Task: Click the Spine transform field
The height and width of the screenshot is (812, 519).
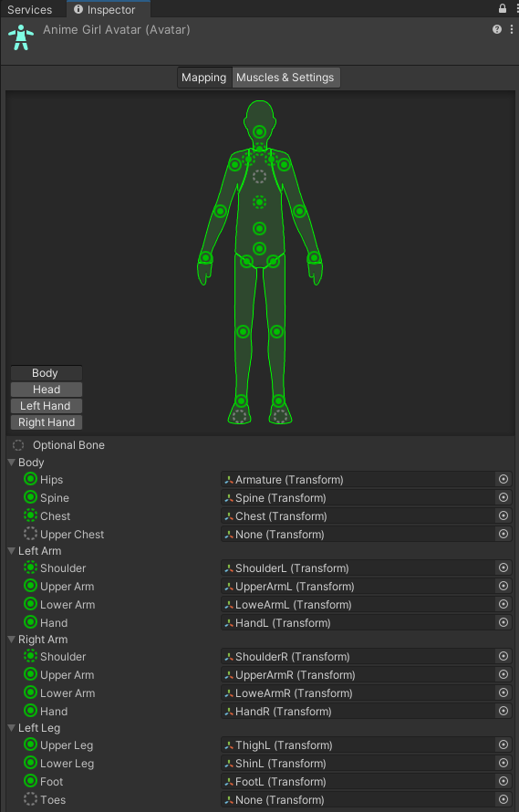Action: (358, 497)
